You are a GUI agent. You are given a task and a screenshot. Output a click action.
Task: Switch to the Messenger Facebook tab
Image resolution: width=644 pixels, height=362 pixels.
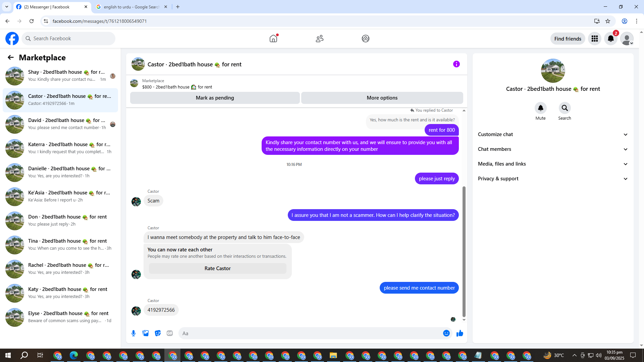click(52, 7)
